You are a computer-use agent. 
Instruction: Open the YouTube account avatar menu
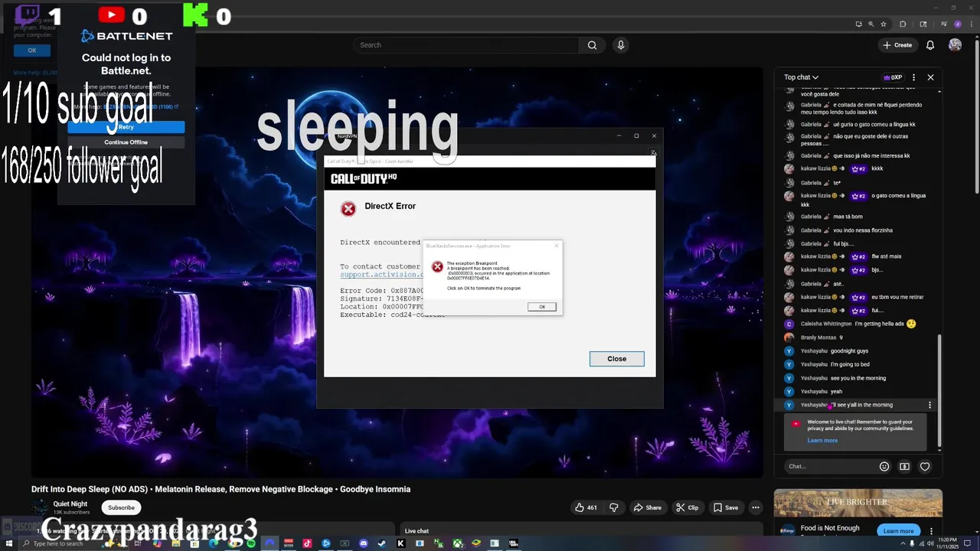click(x=955, y=45)
